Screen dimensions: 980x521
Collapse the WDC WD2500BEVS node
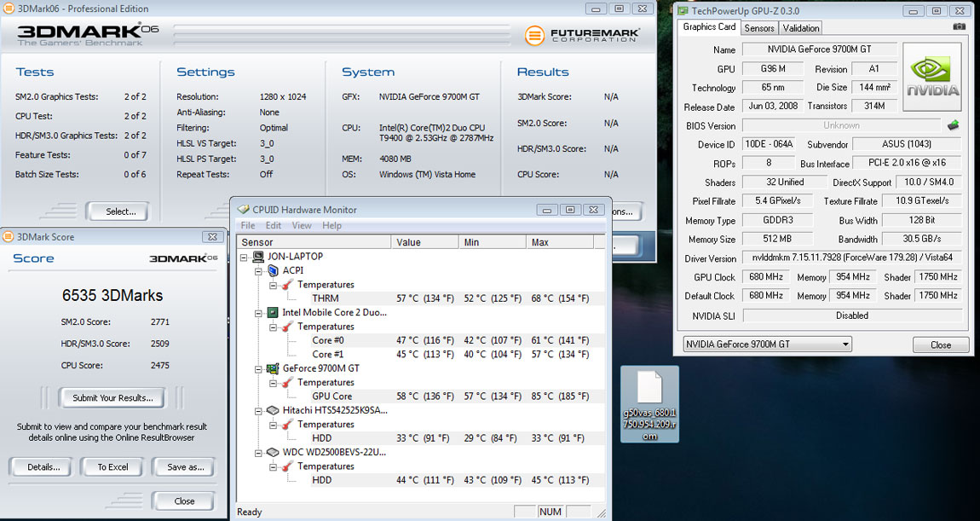pyautogui.click(x=258, y=453)
